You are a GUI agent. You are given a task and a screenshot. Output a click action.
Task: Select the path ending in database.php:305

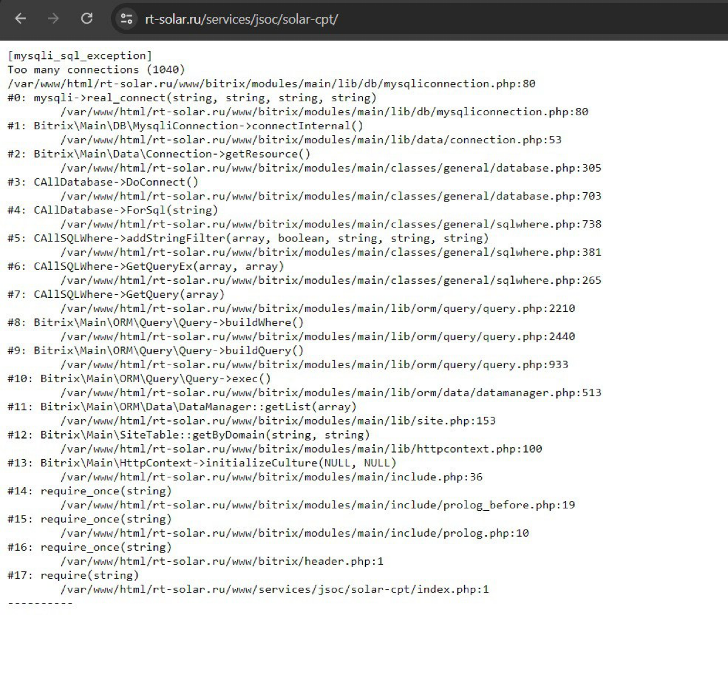point(331,168)
